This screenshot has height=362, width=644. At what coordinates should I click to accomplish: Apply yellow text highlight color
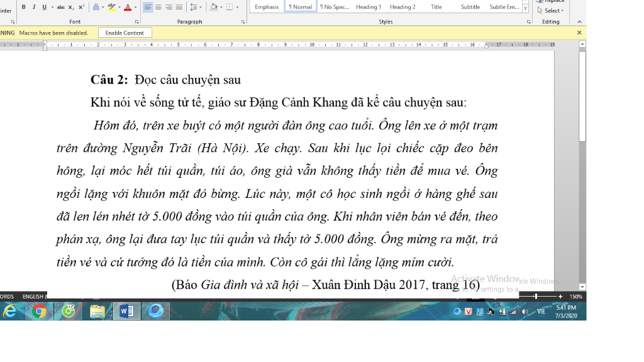pyautogui.click(x=111, y=7)
